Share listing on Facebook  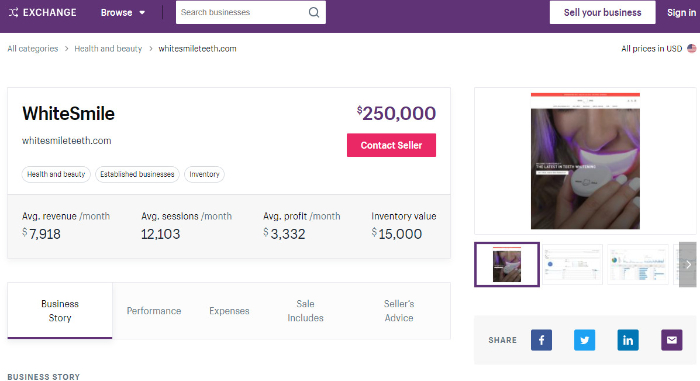pyautogui.click(x=542, y=340)
